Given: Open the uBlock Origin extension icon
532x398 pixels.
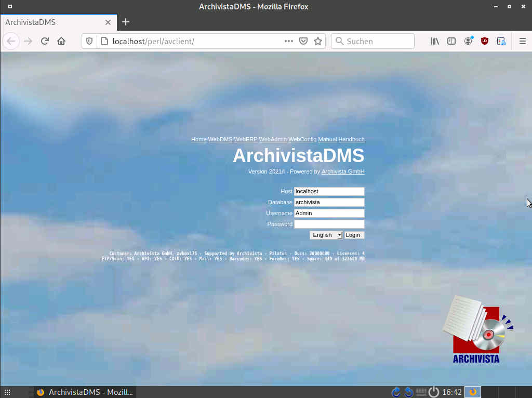Looking at the screenshot, I should coord(485,41).
